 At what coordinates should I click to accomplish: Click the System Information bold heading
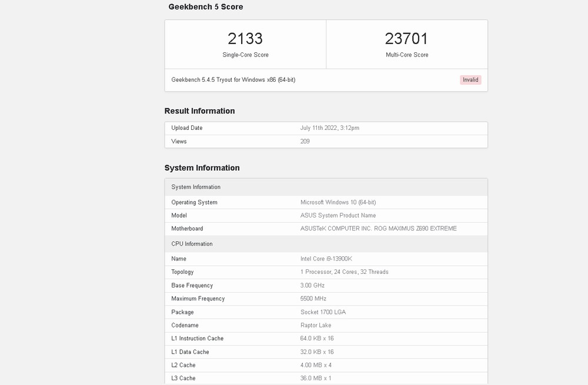(202, 168)
